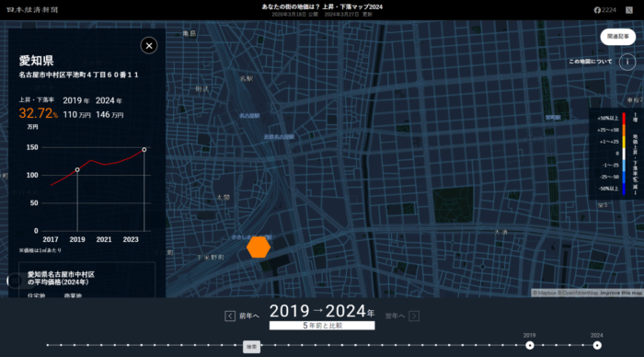Share via the Facebook icon

597,10
